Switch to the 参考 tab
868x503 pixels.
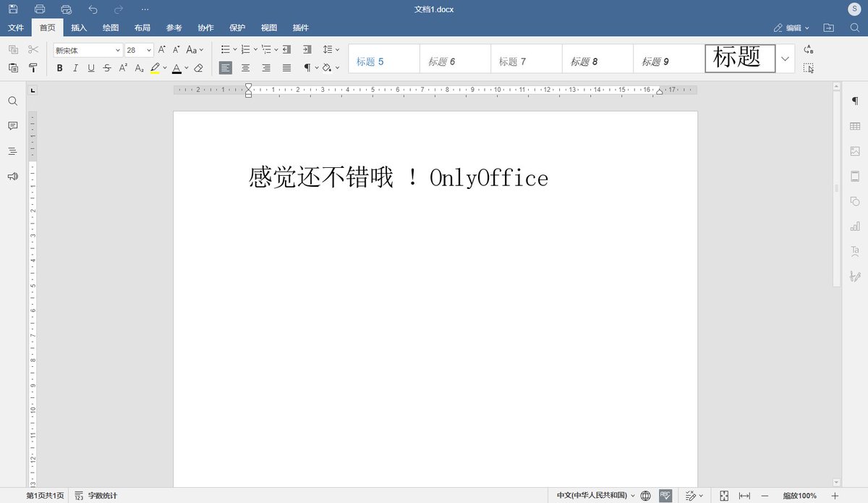click(174, 28)
